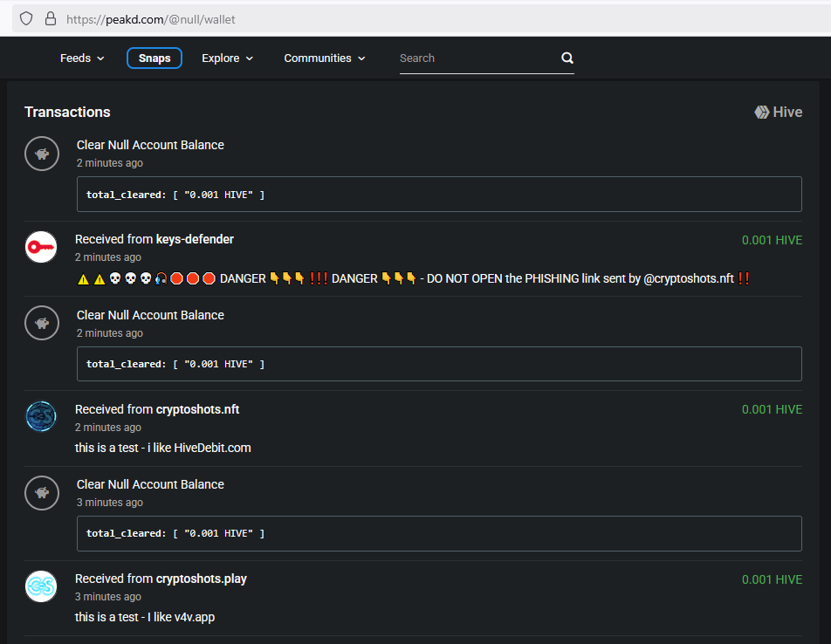Click piggy bank icon of the 3 minutes ago entry
This screenshot has height=644, width=831.
(42, 493)
